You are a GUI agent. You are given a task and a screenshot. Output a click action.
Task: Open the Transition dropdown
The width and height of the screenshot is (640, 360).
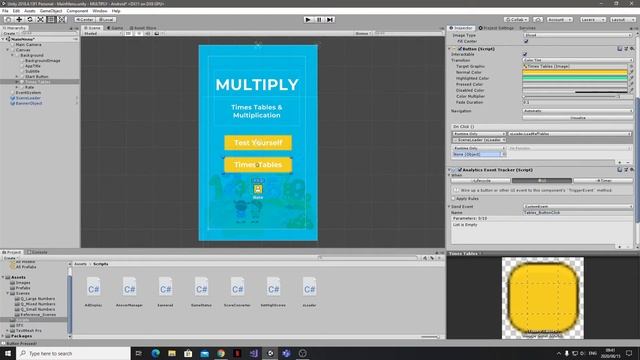[x=578, y=60]
